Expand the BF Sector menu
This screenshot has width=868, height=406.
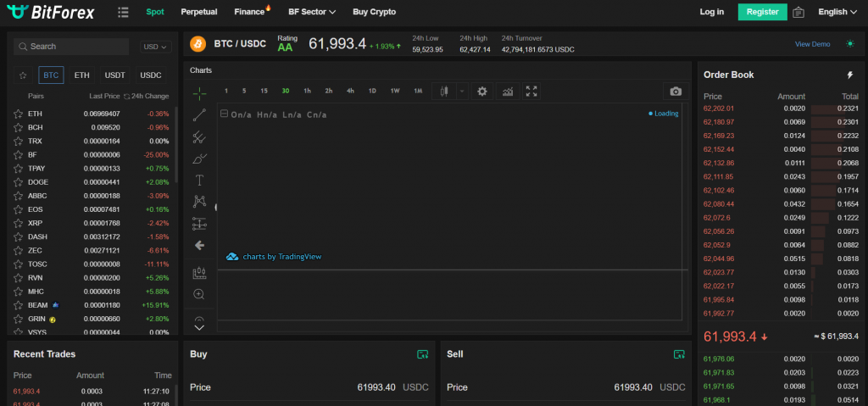(x=312, y=12)
